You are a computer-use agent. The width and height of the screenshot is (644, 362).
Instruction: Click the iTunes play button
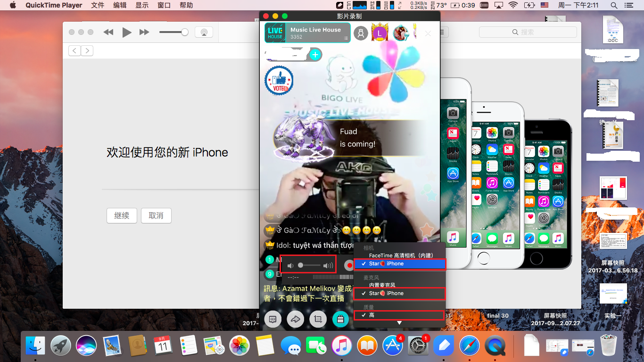[126, 32]
